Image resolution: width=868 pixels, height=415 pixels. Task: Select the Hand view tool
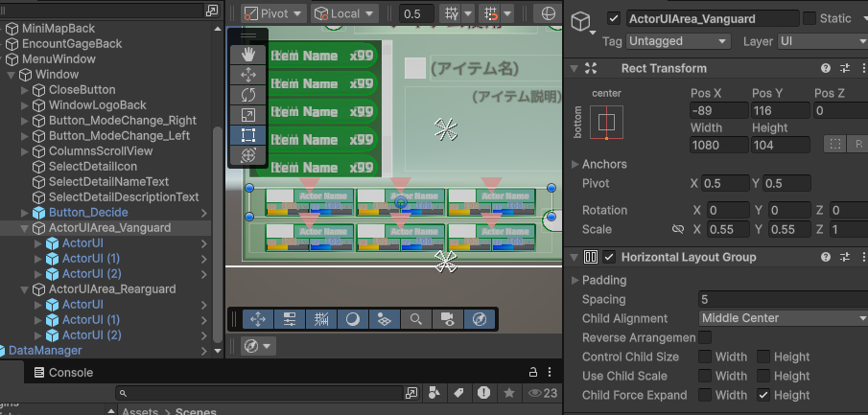[248, 54]
